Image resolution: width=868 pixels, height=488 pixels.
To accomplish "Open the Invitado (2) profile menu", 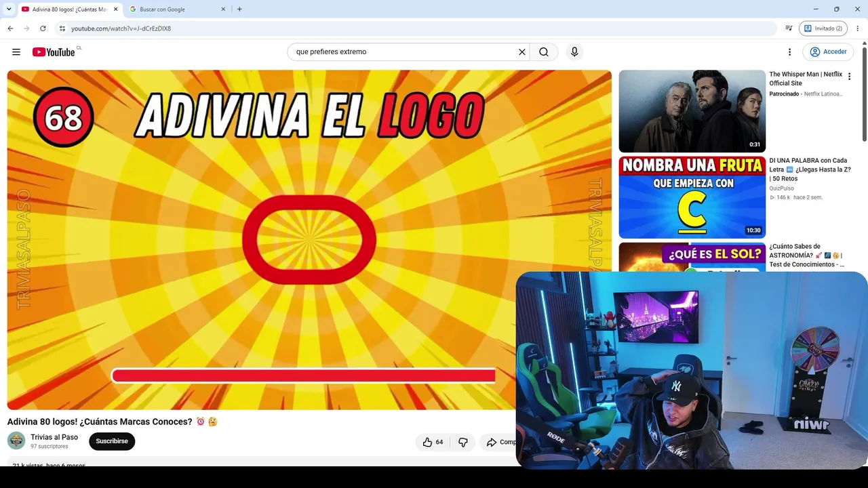I will pos(823,28).
